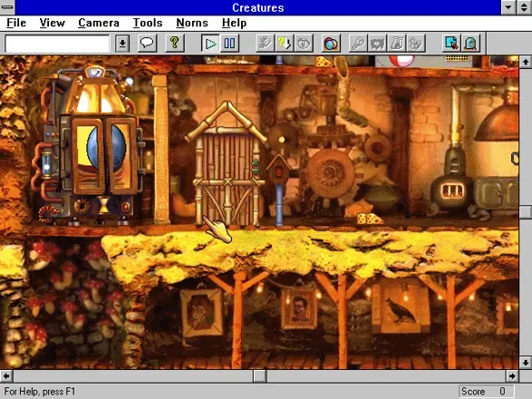Click the yellow question mark help icon
The image size is (532, 399).
[174, 44]
